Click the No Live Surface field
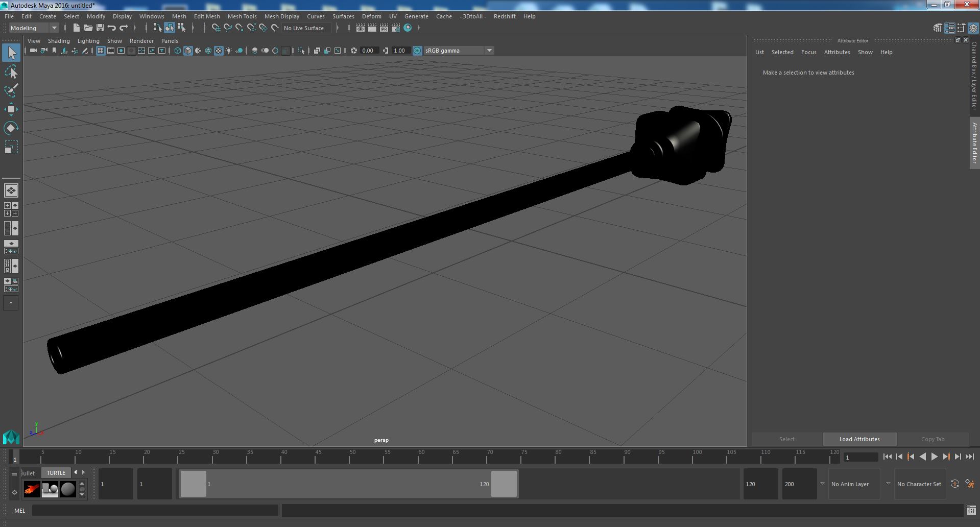980x527 pixels. pos(307,28)
